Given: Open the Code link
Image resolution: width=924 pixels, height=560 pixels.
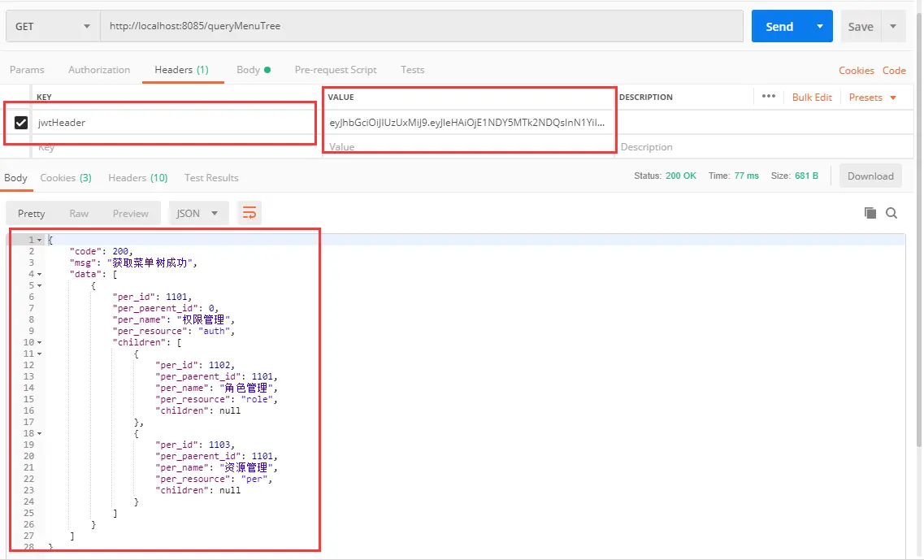Looking at the screenshot, I should point(894,70).
